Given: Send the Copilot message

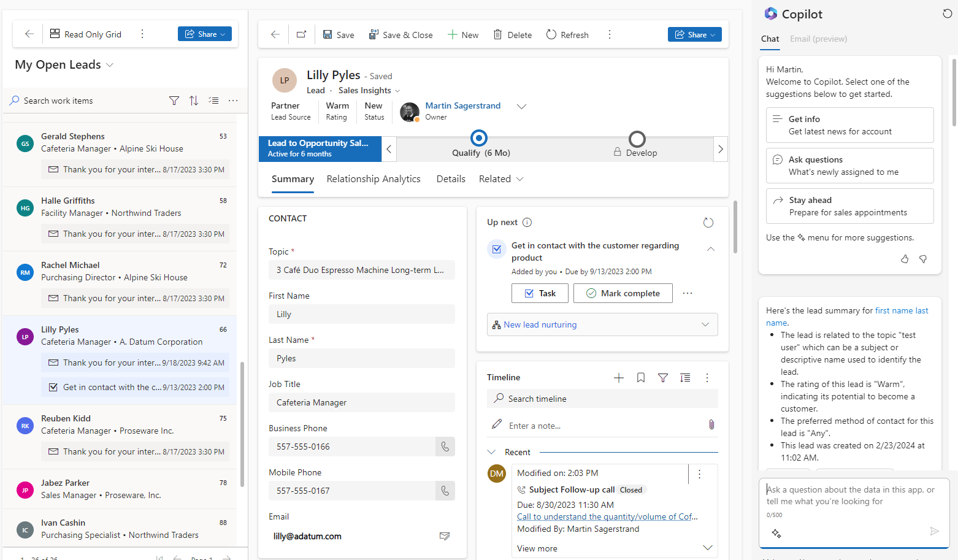Looking at the screenshot, I should pyautogui.click(x=934, y=531).
